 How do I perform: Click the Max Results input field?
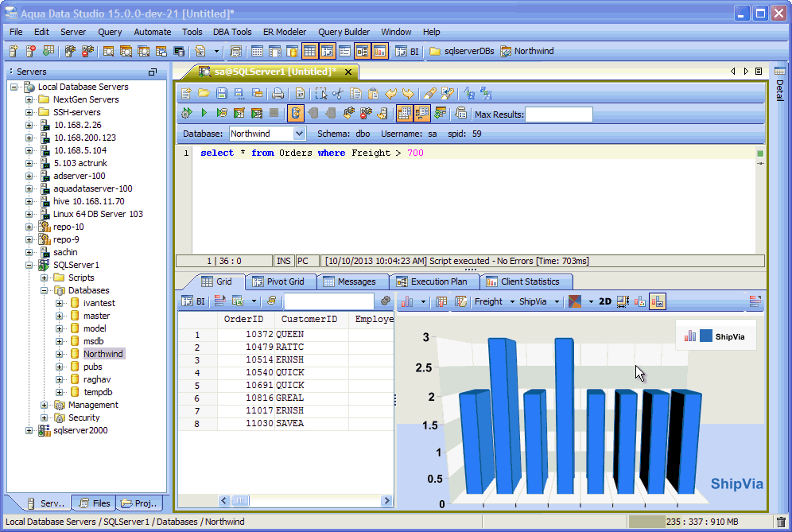coord(559,115)
